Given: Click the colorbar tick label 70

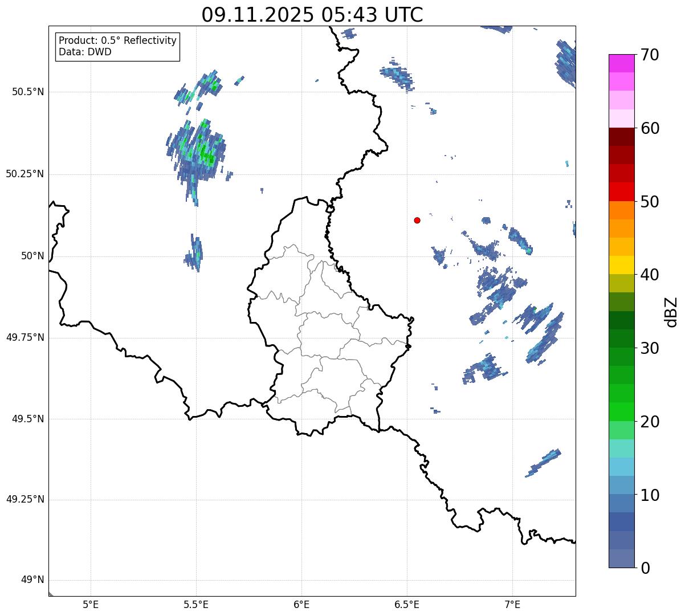Looking at the screenshot, I should (650, 55).
